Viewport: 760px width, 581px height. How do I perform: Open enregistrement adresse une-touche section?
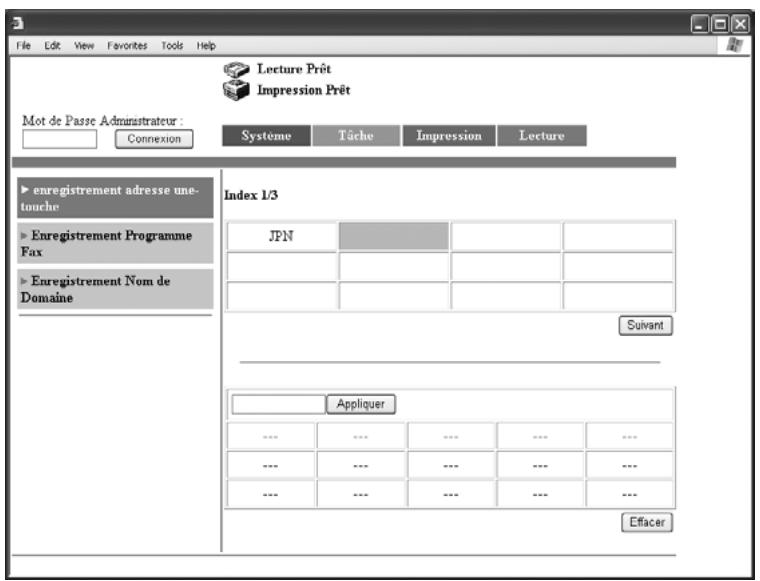pos(115,198)
